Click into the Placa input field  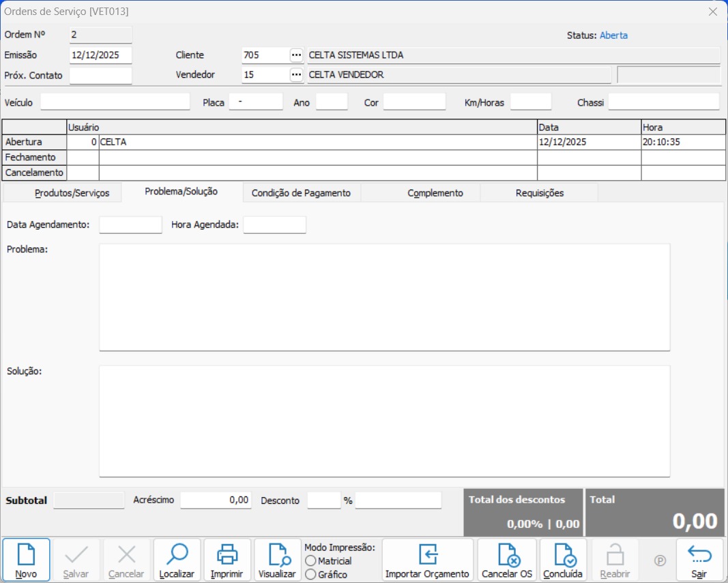(x=256, y=102)
